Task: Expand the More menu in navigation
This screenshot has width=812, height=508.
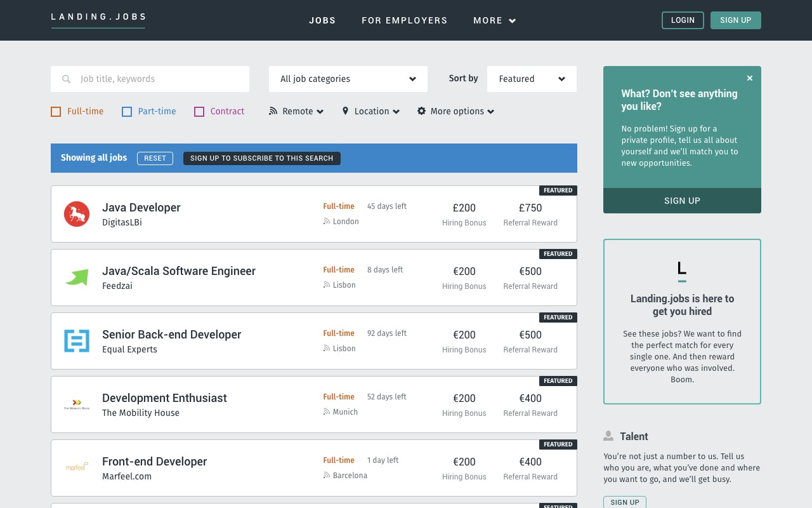Action: pyautogui.click(x=495, y=20)
